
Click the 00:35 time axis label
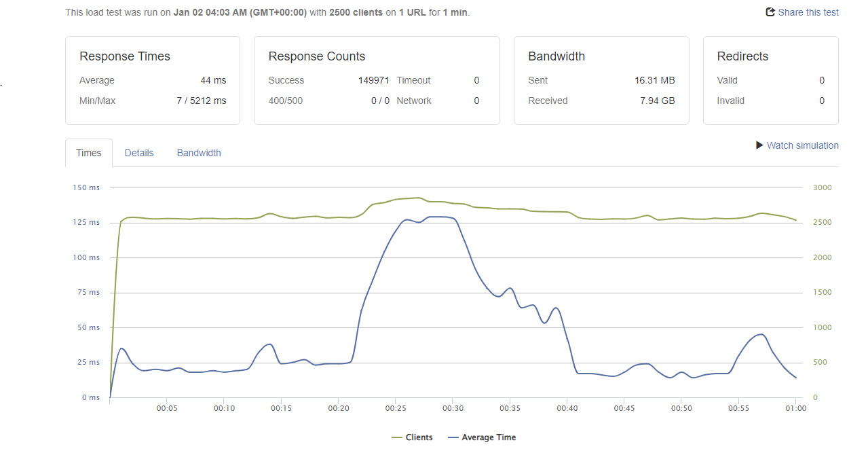click(510, 408)
